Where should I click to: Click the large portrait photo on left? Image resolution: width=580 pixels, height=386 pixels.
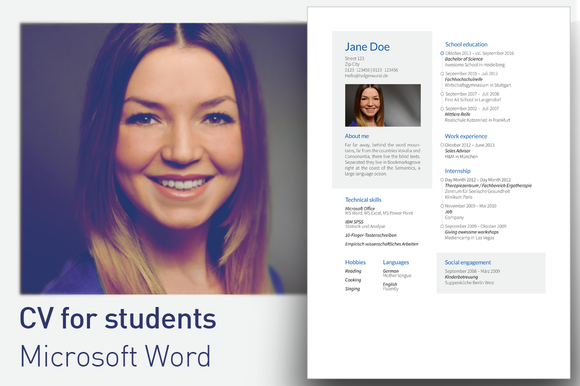(x=163, y=159)
